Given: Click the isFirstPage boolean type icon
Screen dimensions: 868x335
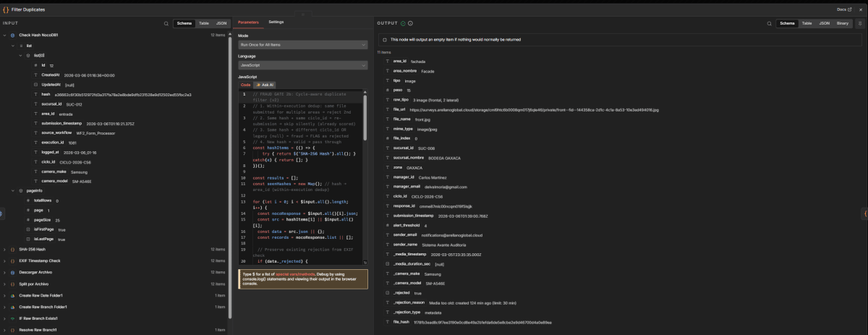Looking at the screenshot, I should pos(27,229).
